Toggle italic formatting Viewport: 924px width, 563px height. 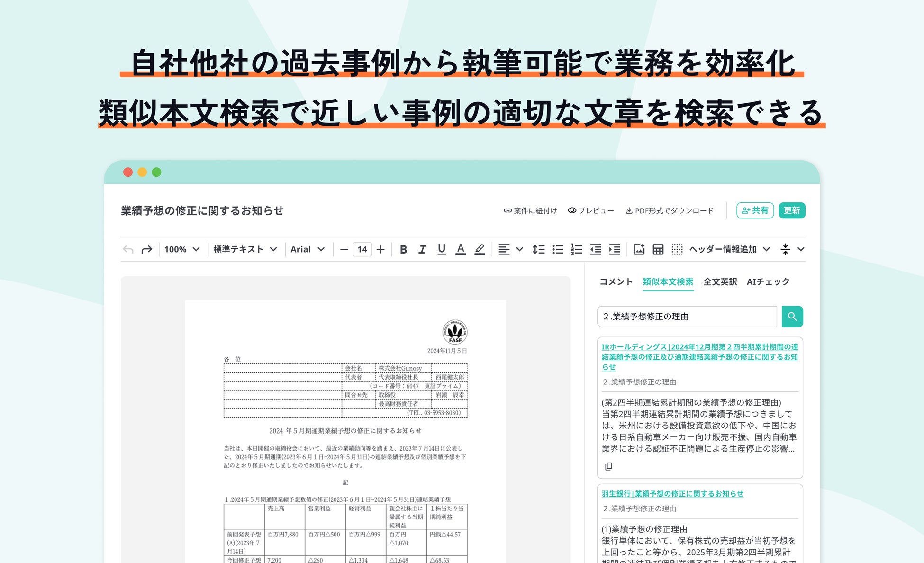point(422,249)
